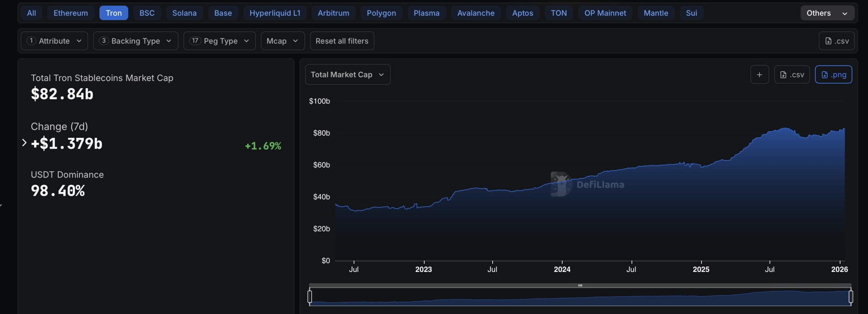Select the Sui chain tab

691,13
